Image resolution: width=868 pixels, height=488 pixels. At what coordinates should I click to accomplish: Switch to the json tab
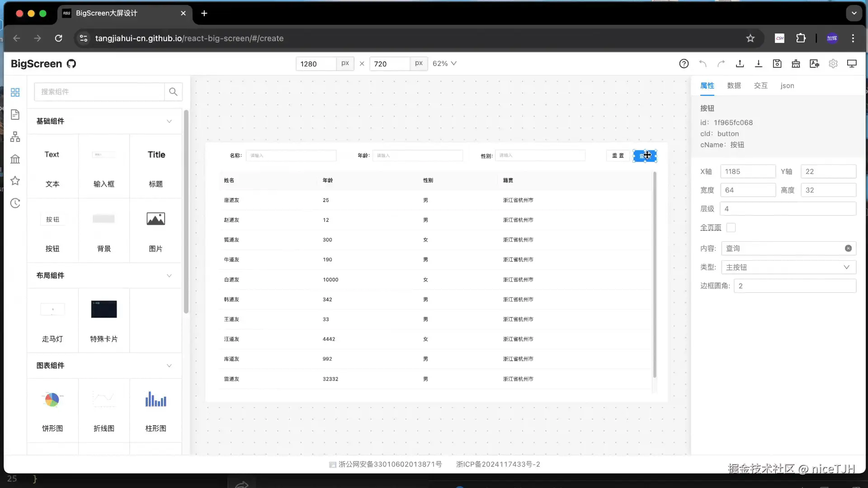(787, 86)
